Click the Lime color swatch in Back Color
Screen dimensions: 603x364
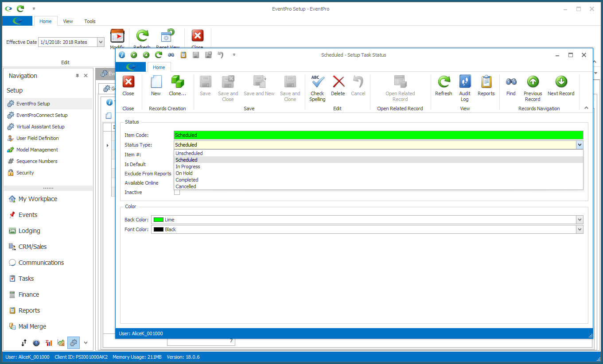click(158, 220)
